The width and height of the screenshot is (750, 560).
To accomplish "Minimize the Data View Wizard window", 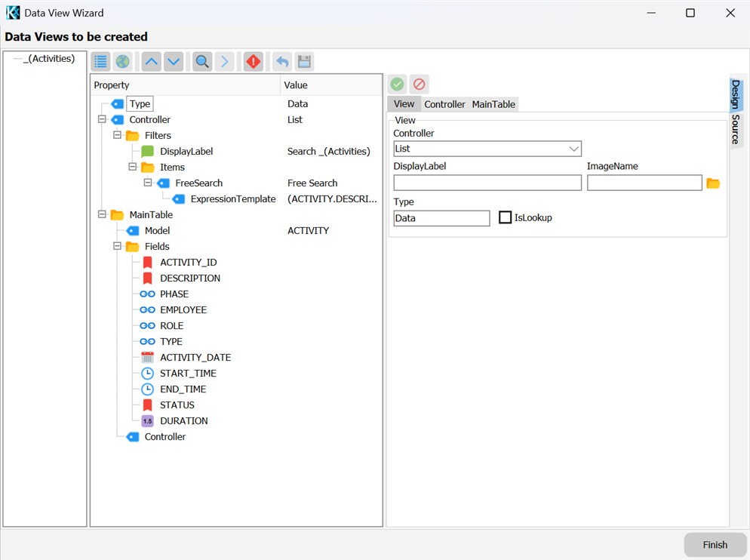I will [x=651, y=13].
